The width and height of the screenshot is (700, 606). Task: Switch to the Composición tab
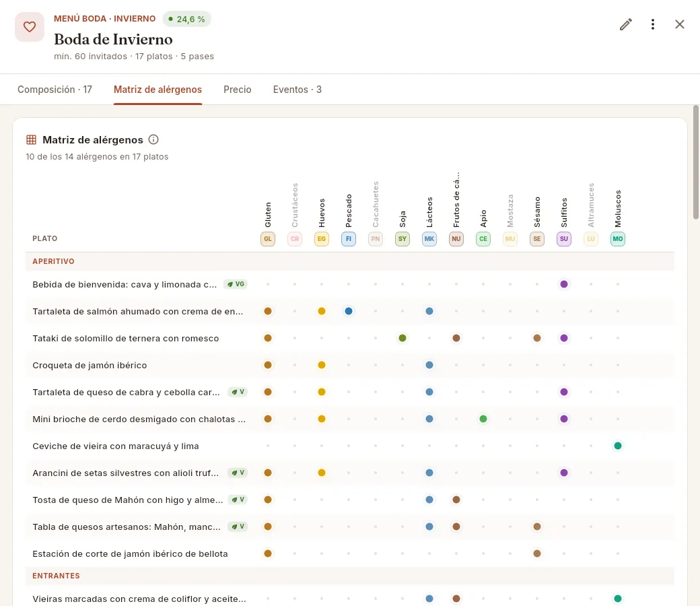coord(55,90)
